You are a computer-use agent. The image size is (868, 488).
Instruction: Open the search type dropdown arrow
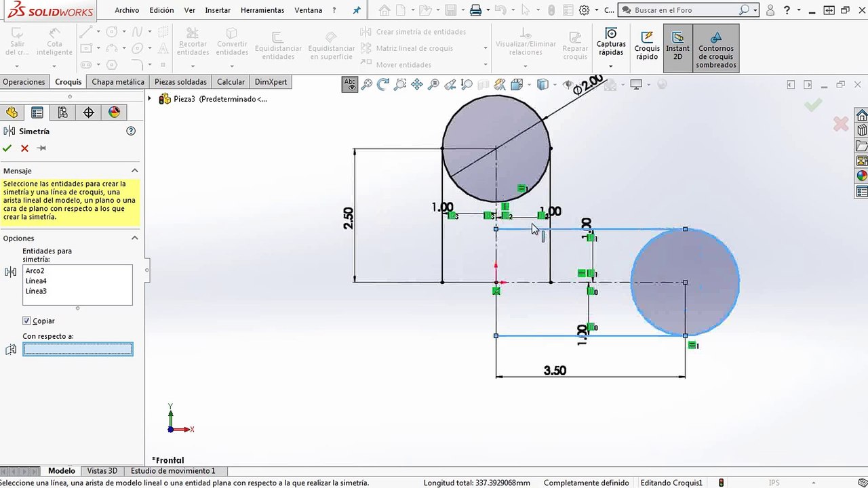tap(755, 11)
